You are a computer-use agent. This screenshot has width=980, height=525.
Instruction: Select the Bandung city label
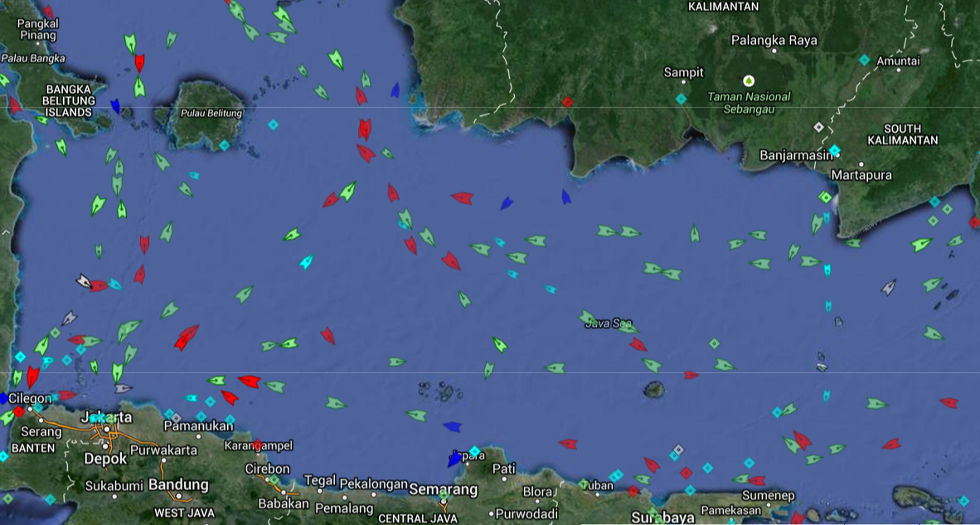coord(178,484)
